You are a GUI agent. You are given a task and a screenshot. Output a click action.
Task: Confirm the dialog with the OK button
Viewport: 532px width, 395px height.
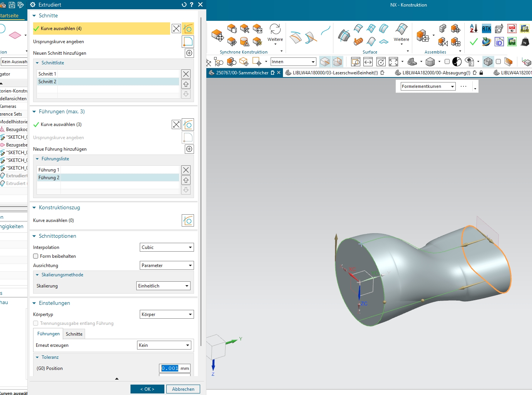tap(147, 389)
